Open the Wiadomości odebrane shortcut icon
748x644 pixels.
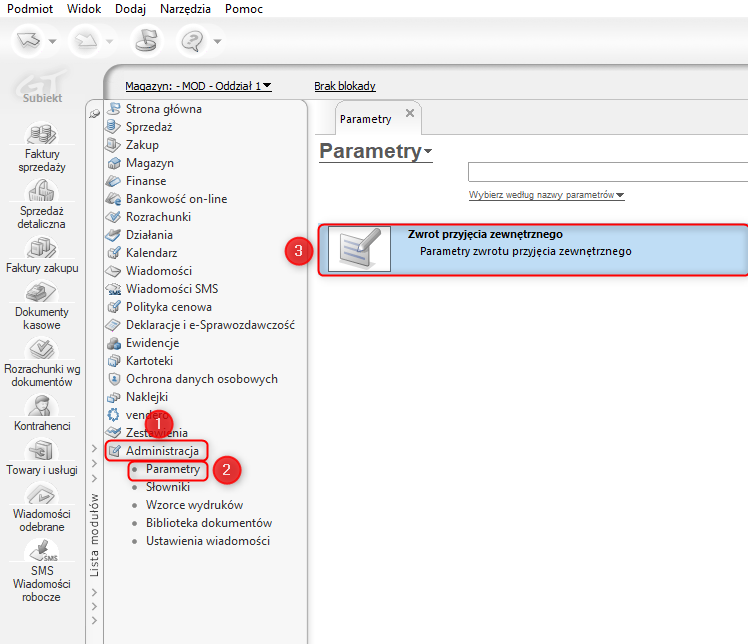click(x=42, y=493)
